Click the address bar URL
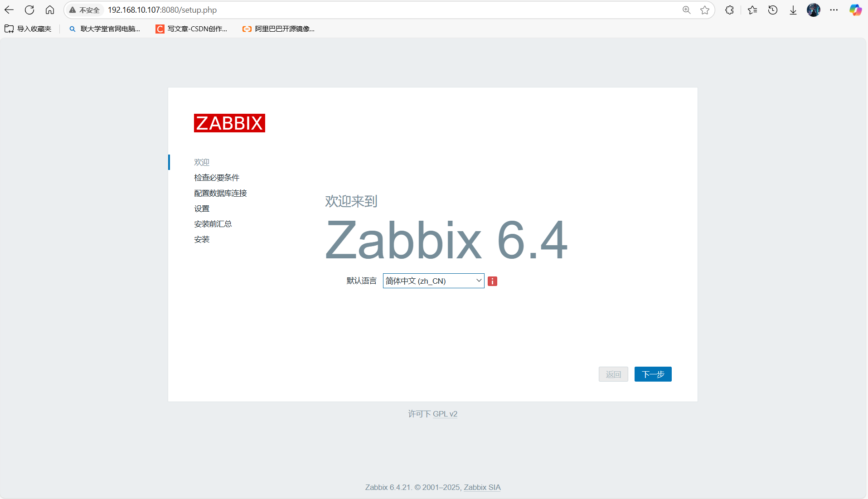Viewport: 868px width, 499px height. 162,10
